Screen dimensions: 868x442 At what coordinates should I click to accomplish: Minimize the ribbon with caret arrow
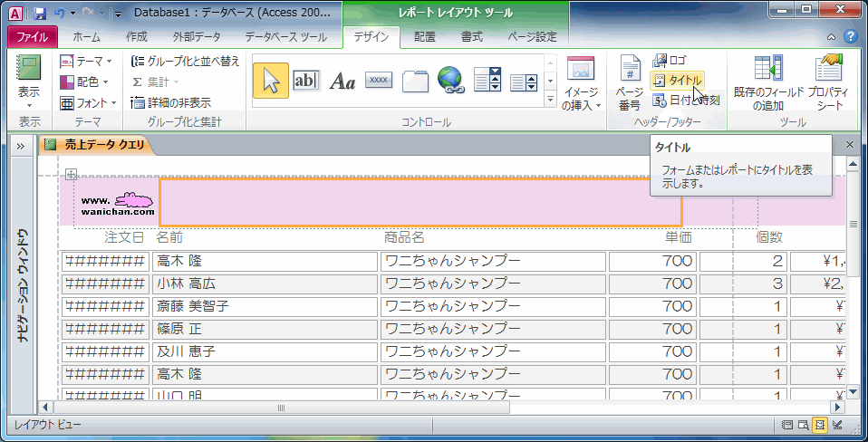pos(831,37)
